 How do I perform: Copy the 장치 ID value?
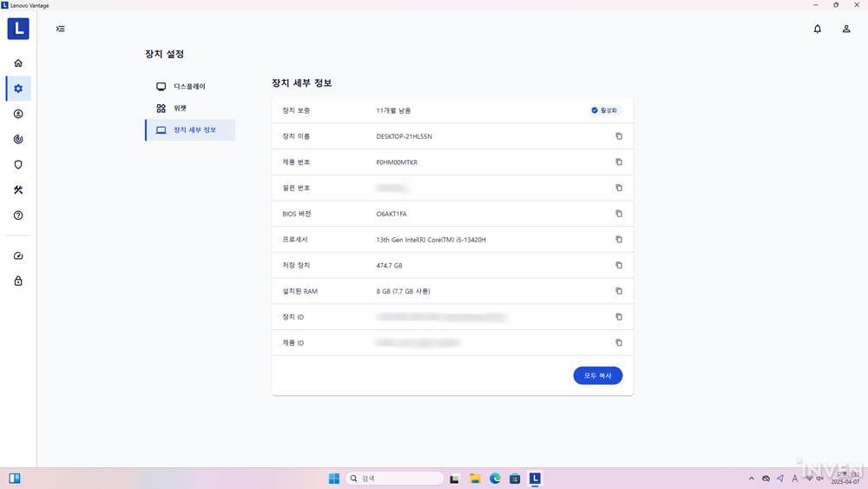click(x=619, y=317)
